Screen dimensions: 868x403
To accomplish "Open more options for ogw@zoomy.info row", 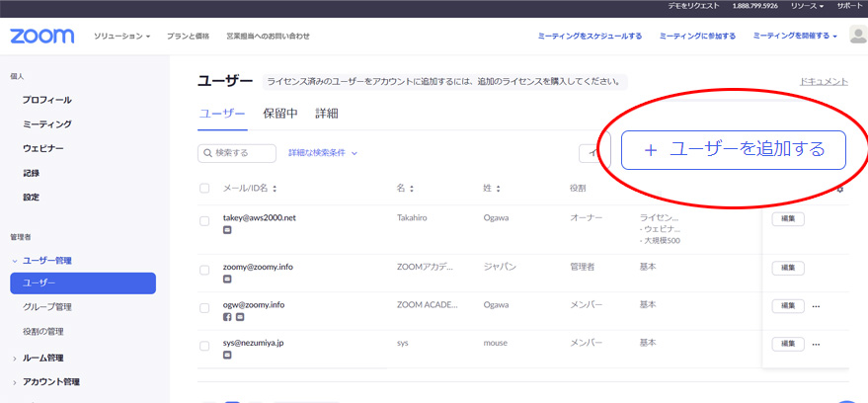I will [x=816, y=305].
